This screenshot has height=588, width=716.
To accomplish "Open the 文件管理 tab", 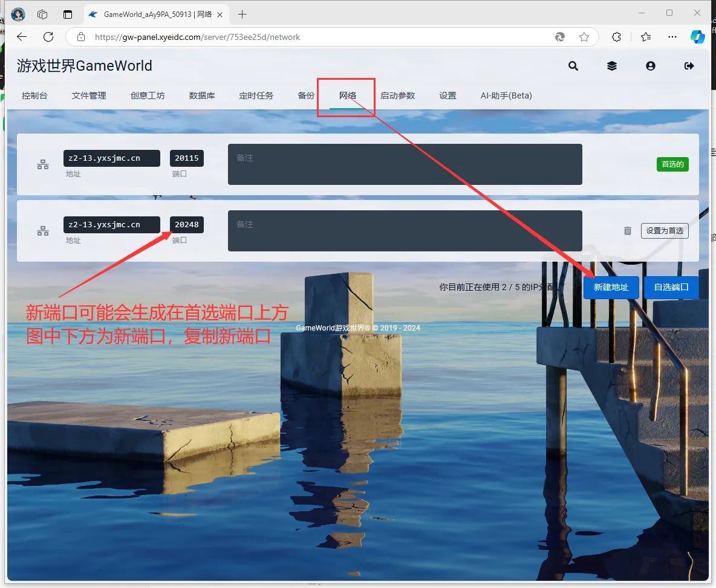I will [x=89, y=95].
